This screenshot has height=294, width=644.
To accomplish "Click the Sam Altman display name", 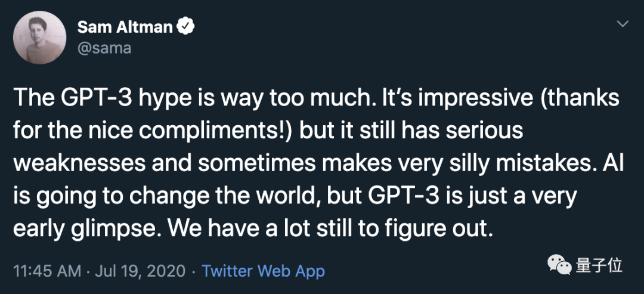I will click(x=124, y=26).
